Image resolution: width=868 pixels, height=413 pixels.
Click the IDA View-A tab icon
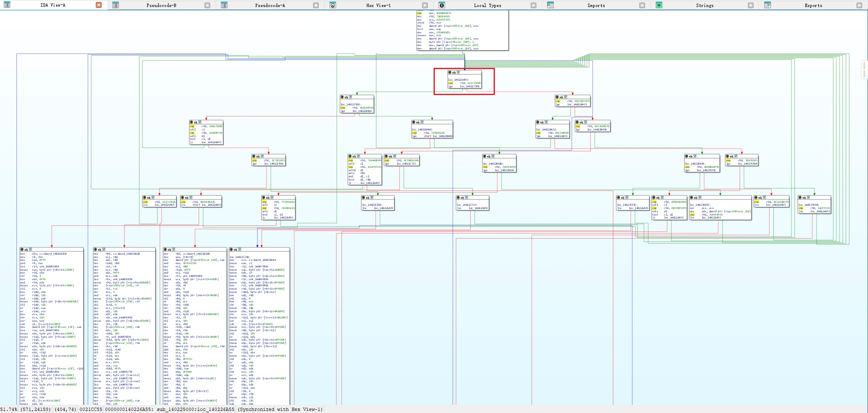click(x=7, y=5)
